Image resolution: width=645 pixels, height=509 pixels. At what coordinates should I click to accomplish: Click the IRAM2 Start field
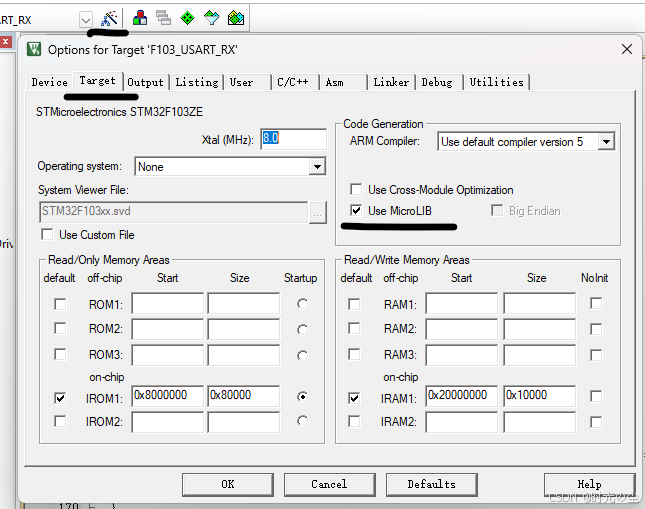[x=462, y=423]
